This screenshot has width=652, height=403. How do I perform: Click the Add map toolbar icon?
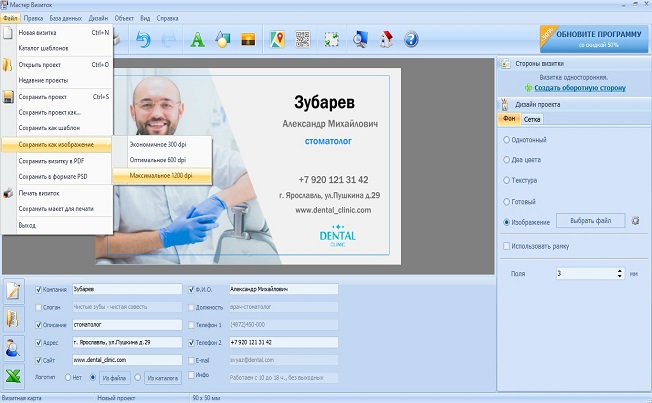click(277, 40)
